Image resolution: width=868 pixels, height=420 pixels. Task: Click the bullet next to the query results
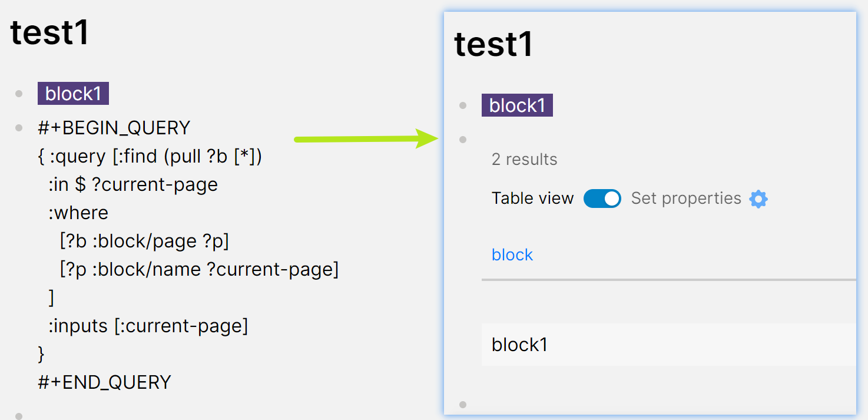coord(463,140)
